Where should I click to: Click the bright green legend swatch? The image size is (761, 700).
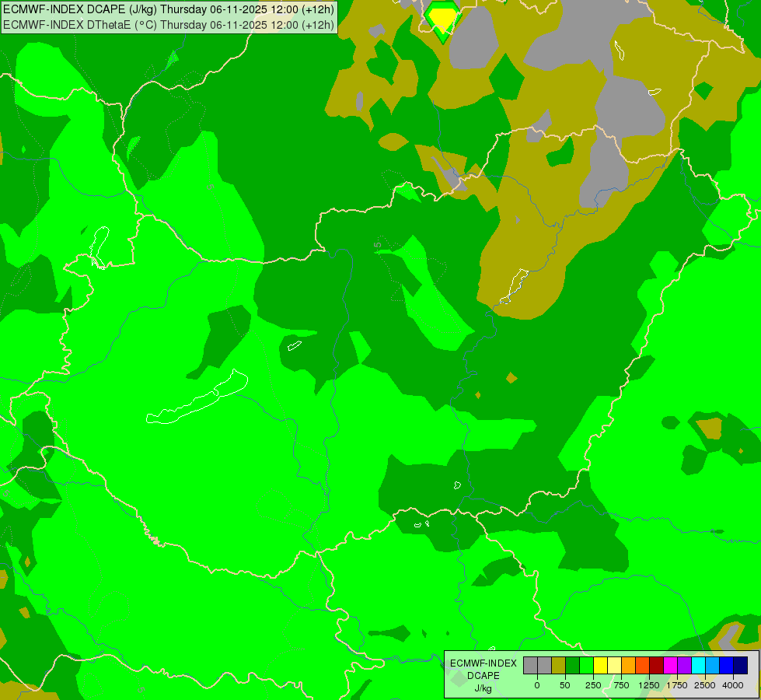[586, 666]
